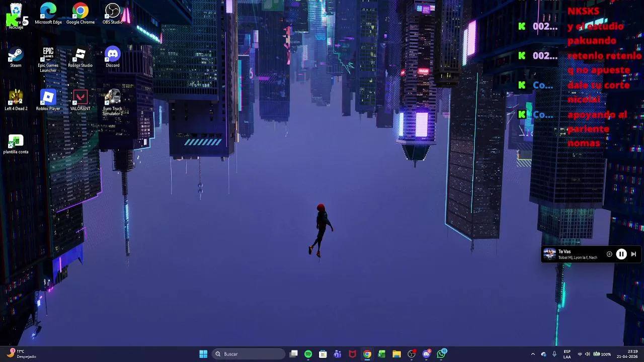Open OneDrive cloud tray icon
This screenshot has width=644, height=362.
[x=543, y=354]
